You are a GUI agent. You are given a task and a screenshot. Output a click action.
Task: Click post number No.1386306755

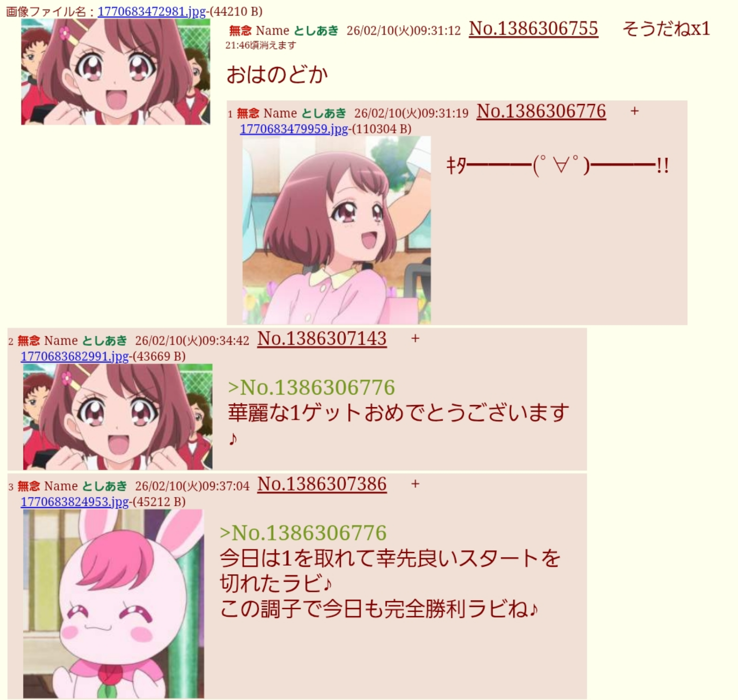point(533,29)
